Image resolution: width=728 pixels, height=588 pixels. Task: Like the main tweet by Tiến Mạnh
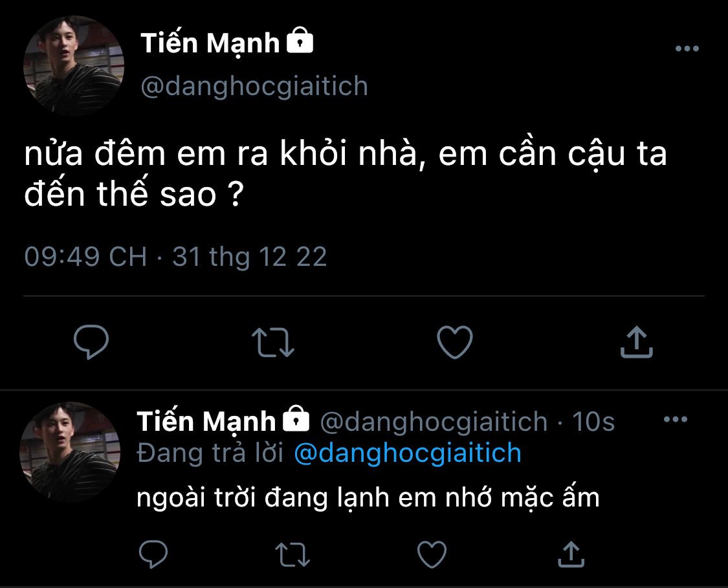(x=455, y=343)
